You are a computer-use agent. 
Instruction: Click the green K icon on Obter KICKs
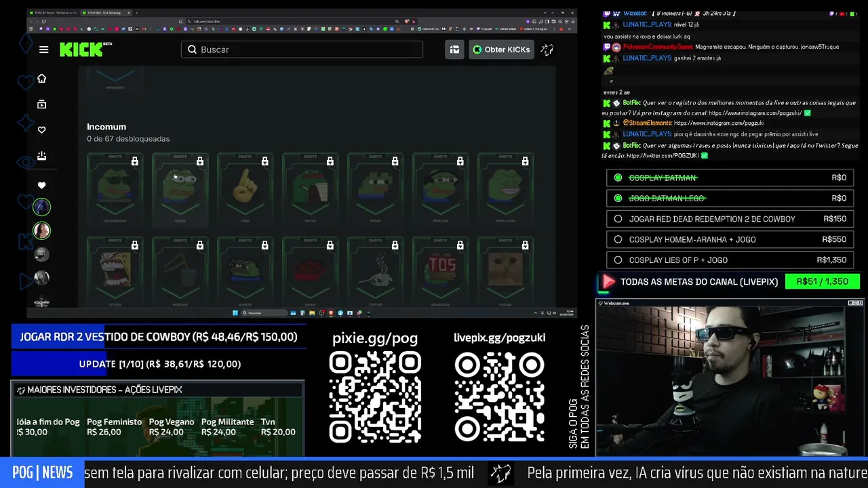click(477, 49)
